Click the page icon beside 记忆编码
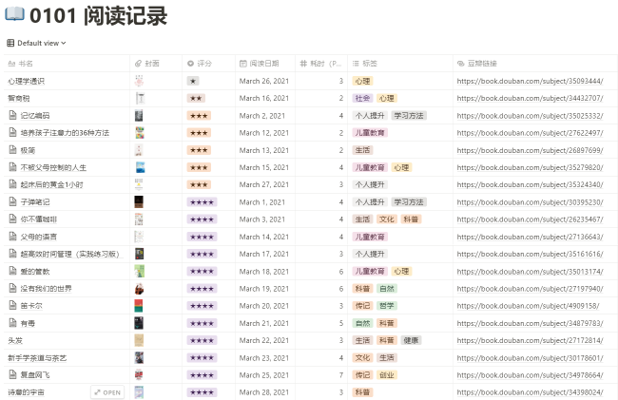This screenshot has height=400, width=618. pyautogui.click(x=13, y=115)
